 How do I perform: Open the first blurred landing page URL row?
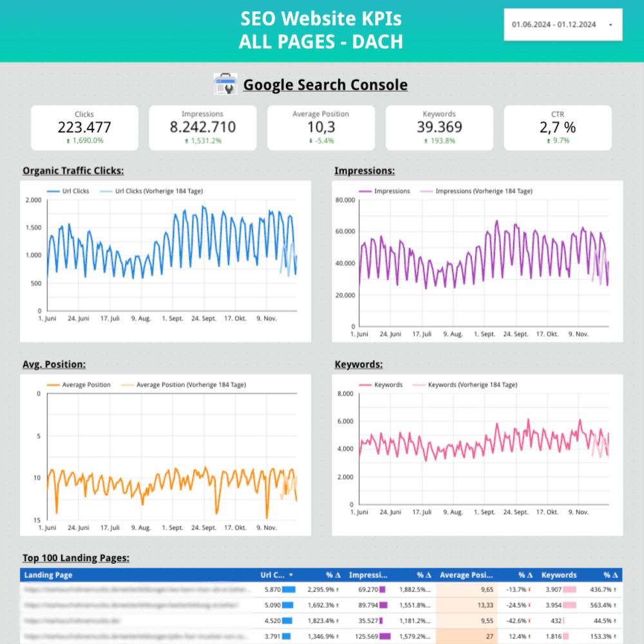pos(137,589)
